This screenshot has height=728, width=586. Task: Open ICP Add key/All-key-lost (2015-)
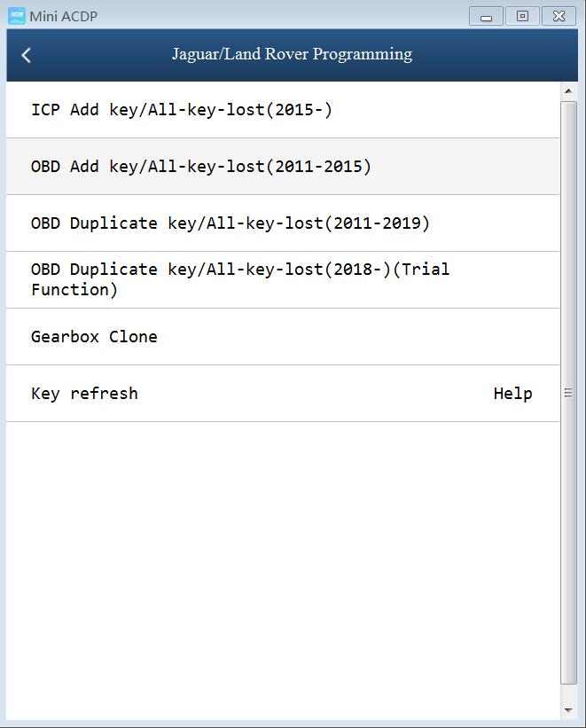(283, 110)
